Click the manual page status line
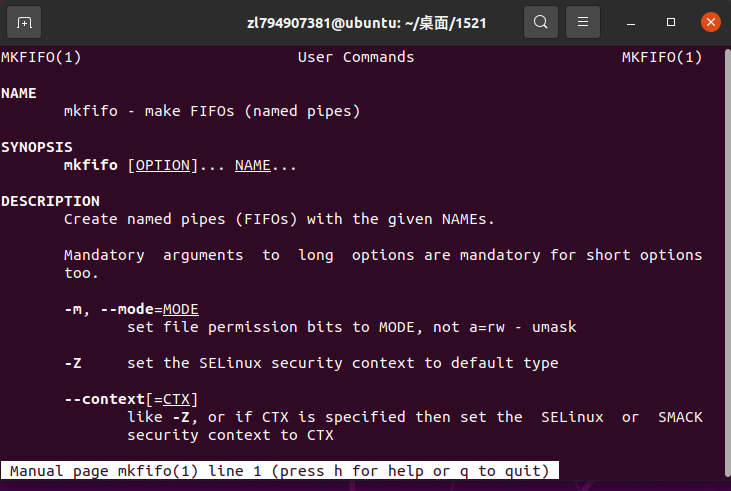This screenshot has width=731, height=491. click(280, 470)
